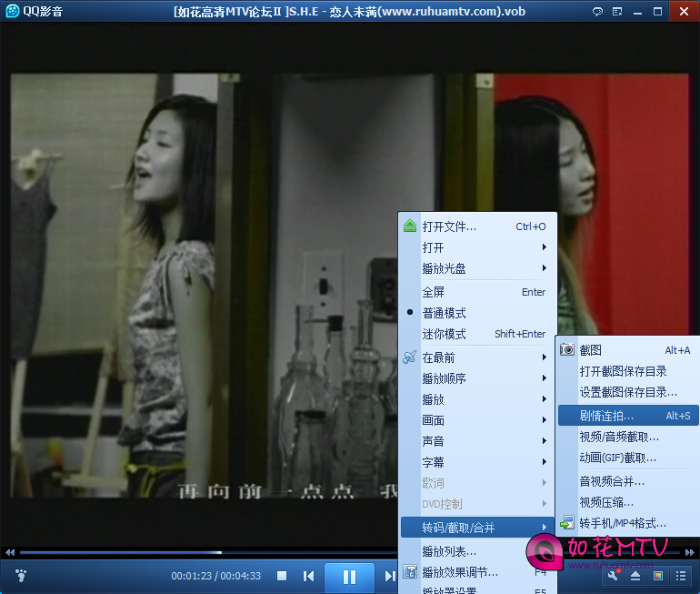
Task: Click the footprint icon at bottom left
Action: click(21, 576)
